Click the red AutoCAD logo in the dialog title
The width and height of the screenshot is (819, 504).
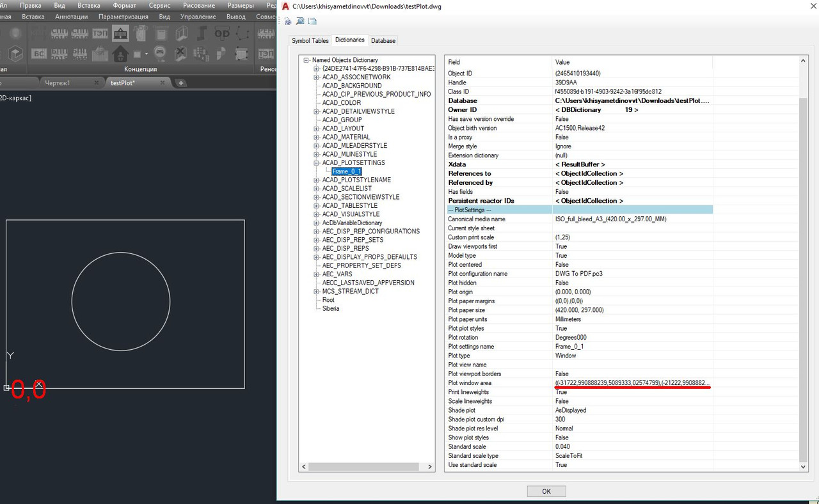click(285, 6)
